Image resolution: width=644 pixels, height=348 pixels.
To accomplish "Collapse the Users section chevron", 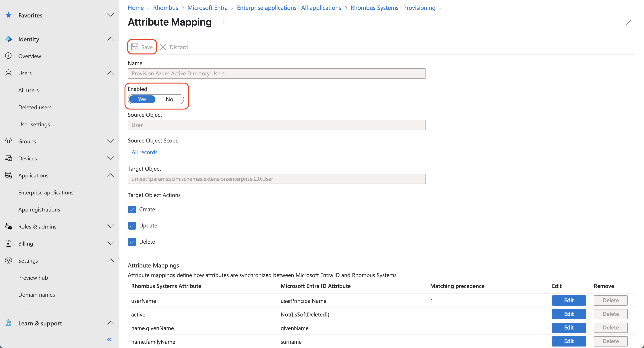I will (x=111, y=73).
